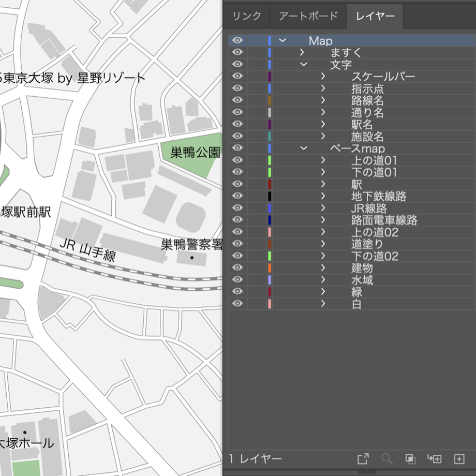Expand the 駅 sublayer under ベースmap
This screenshot has width=476, height=476.
coord(323,184)
